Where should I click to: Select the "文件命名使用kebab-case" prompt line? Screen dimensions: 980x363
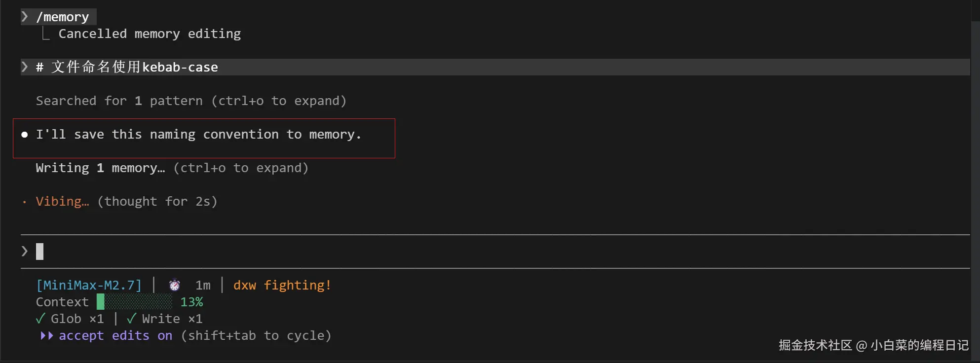click(x=134, y=67)
